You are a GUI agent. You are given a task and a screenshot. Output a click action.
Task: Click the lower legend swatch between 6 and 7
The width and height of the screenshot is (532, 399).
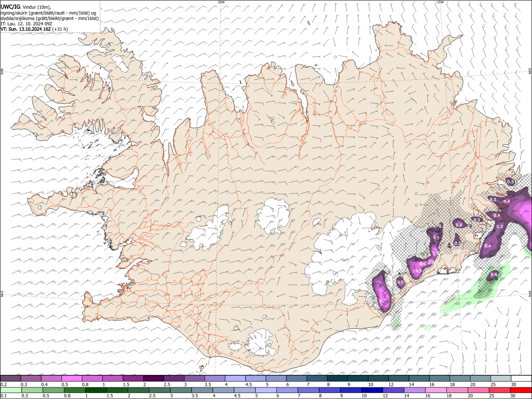point(287,390)
